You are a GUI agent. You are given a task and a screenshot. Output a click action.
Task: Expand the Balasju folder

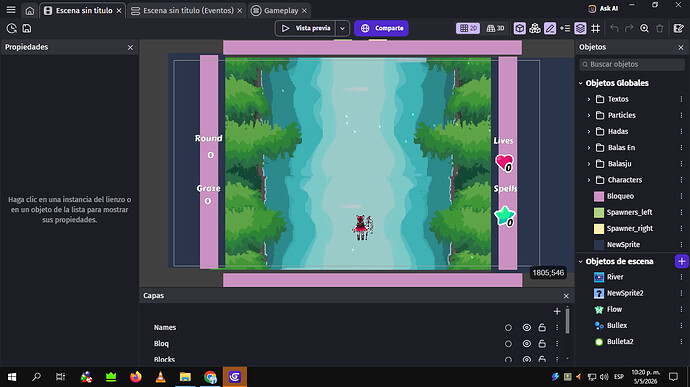pyautogui.click(x=589, y=164)
